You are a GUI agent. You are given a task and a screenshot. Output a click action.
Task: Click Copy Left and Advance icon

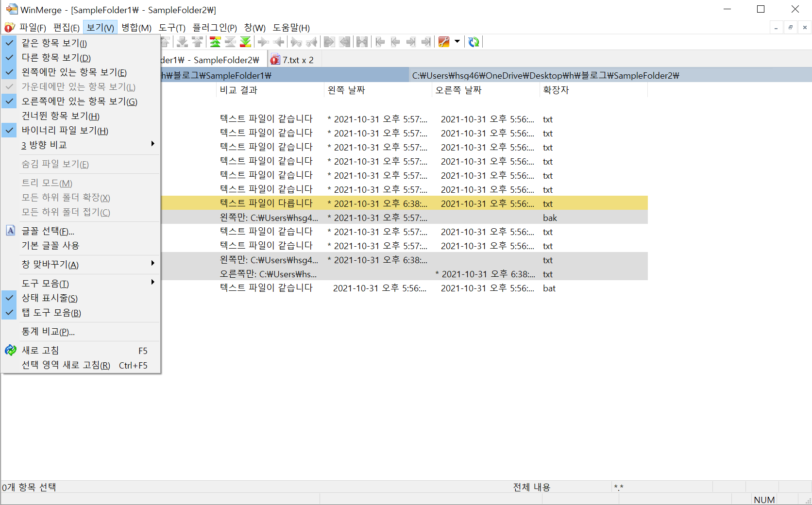tap(312, 42)
